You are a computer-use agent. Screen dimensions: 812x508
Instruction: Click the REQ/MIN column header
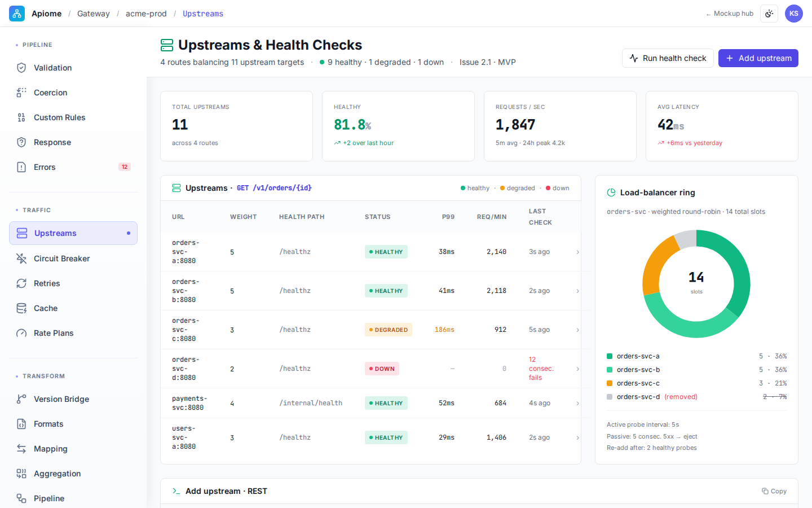[x=492, y=217]
